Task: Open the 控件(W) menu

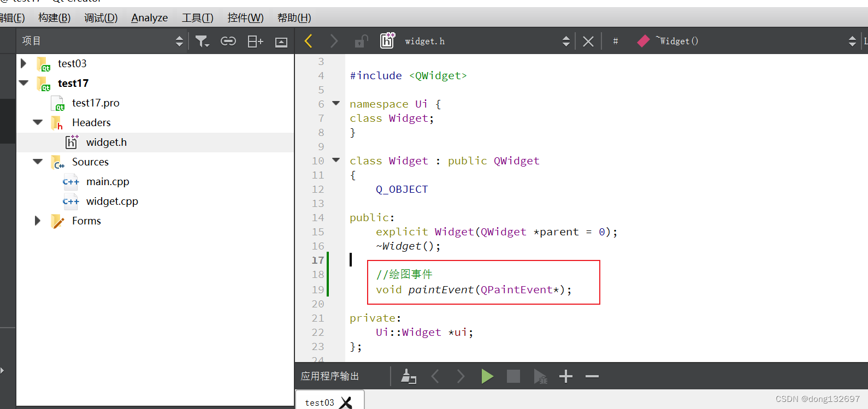Action: tap(245, 18)
